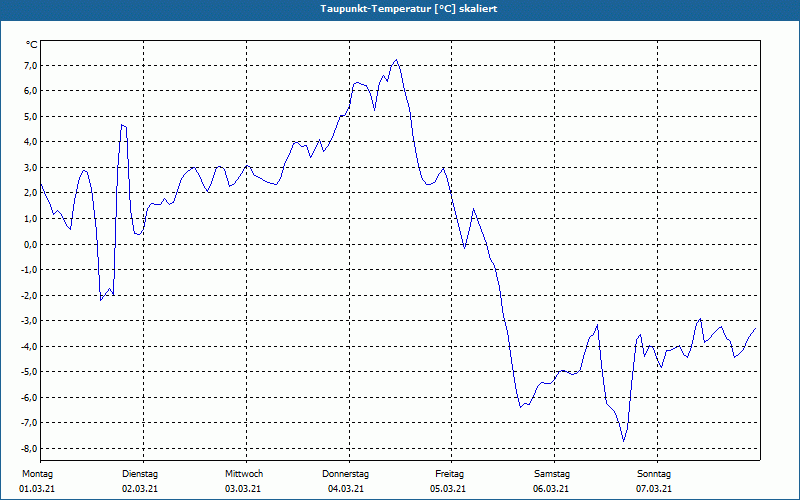This screenshot has height=500, width=800.
Task: Click the date 06.03.21
Action: 551,489
